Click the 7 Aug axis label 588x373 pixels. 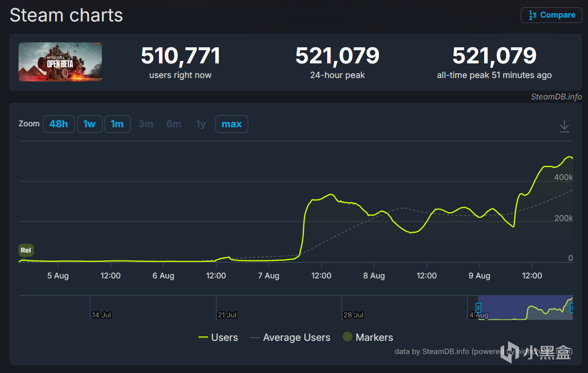click(x=269, y=275)
